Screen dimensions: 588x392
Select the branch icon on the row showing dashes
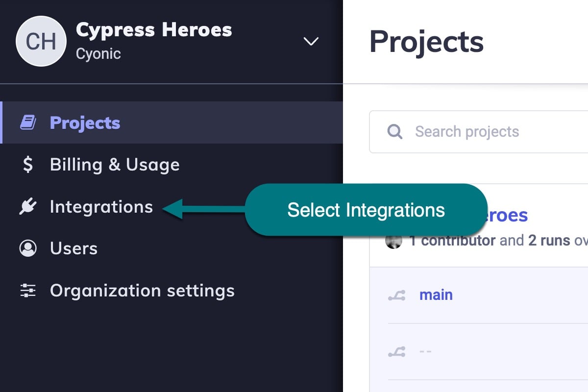click(398, 350)
